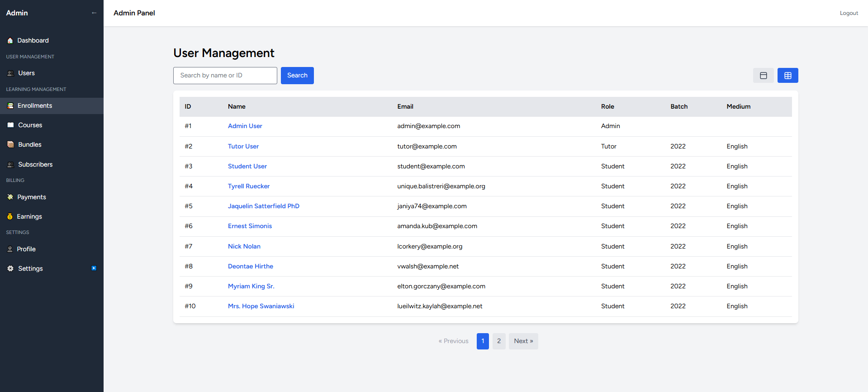868x392 pixels.
Task: Focus the Search by name or ID field
Action: click(225, 76)
